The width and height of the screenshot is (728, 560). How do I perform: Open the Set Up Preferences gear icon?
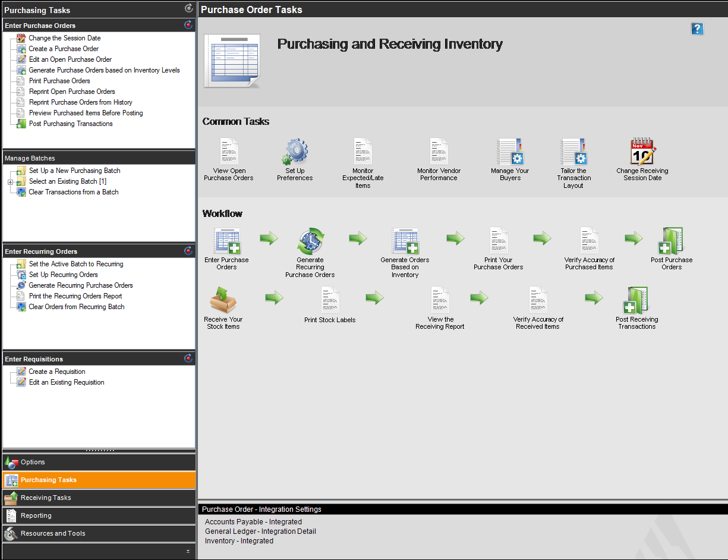pyautogui.click(x=295, y=152)
